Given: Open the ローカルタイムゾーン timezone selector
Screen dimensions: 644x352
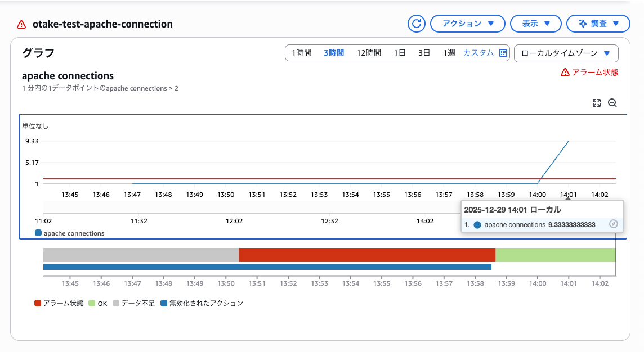Looking at the screenshot, I should [566, 53].
